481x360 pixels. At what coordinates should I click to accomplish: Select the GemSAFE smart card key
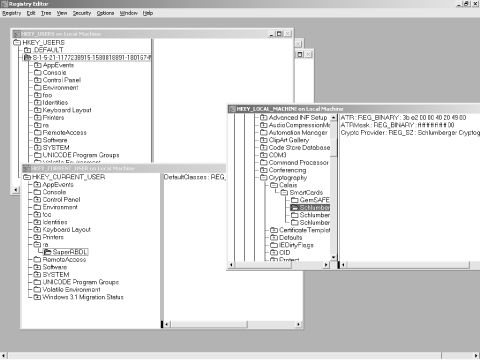314,200
